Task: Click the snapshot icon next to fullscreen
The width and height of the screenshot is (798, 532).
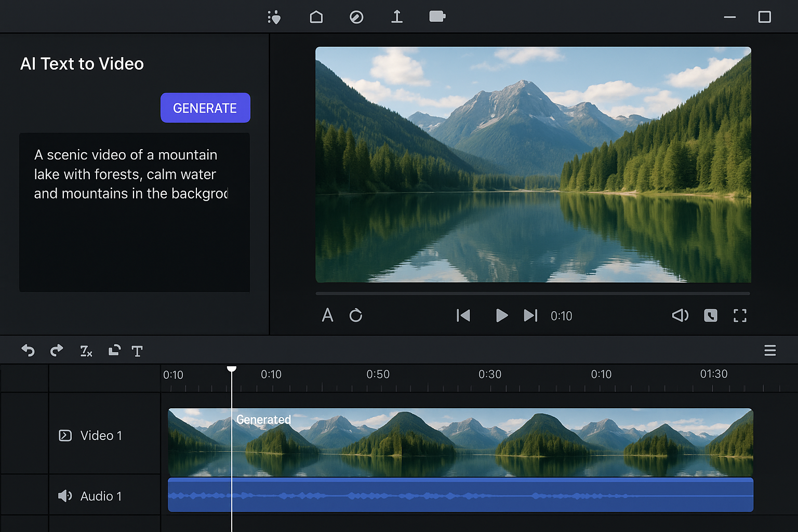Action: 711,315
